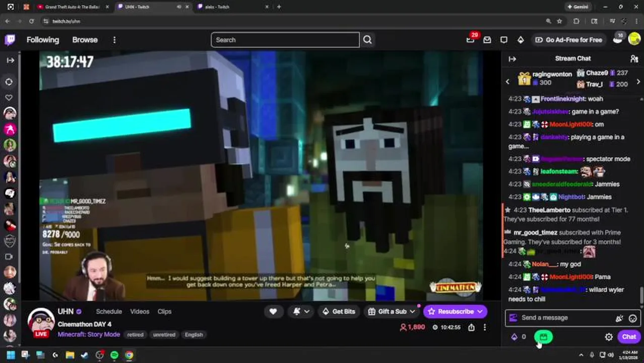Open chat identity badge selector
Screen dimensions: 644x363
point(513,318)
